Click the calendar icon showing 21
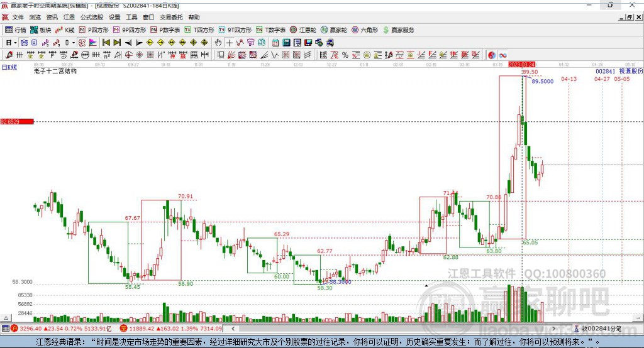The height and width of the screenshot is (348, 644). [275, 43]
